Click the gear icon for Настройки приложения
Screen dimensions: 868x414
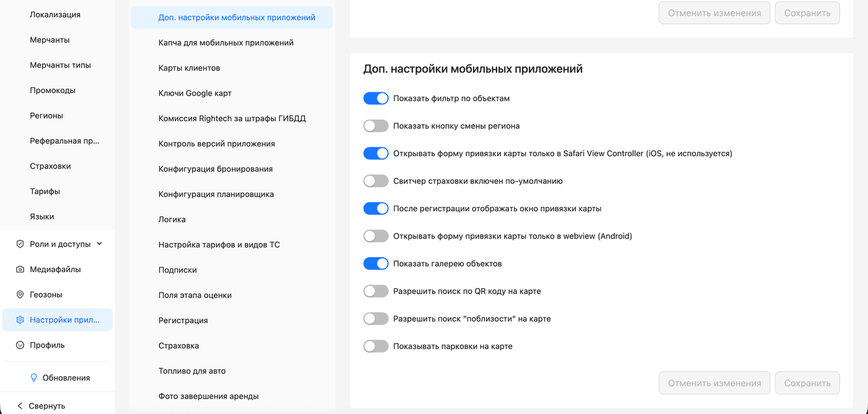[20, 320]
